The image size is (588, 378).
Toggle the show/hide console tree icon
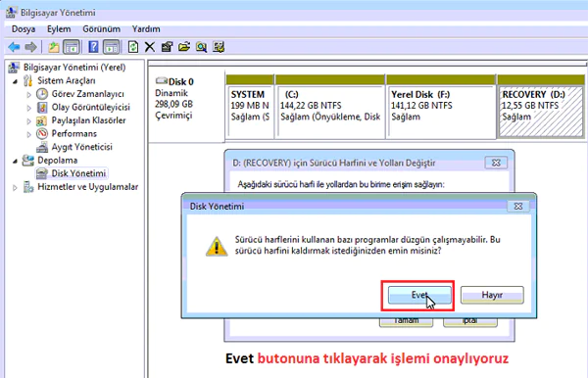[x=72, y=47]
